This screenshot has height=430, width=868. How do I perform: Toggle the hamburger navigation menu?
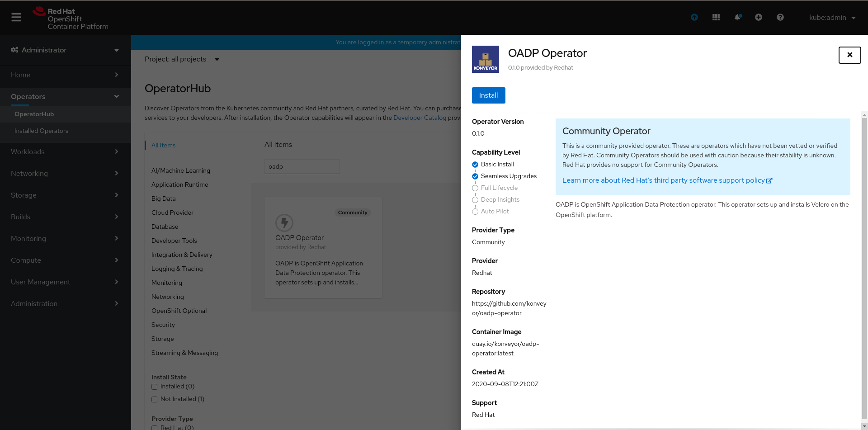16,17
